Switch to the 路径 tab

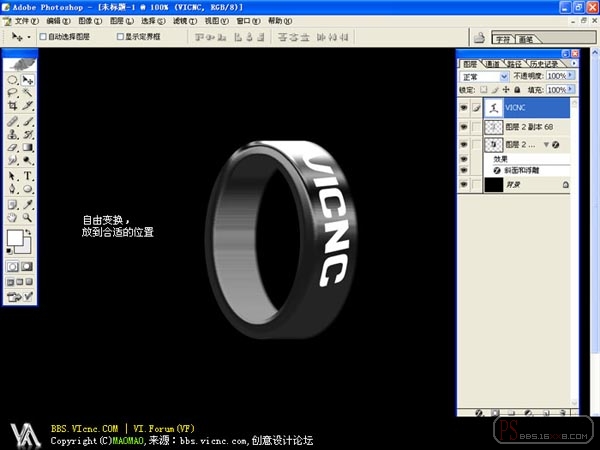(514, 64)
